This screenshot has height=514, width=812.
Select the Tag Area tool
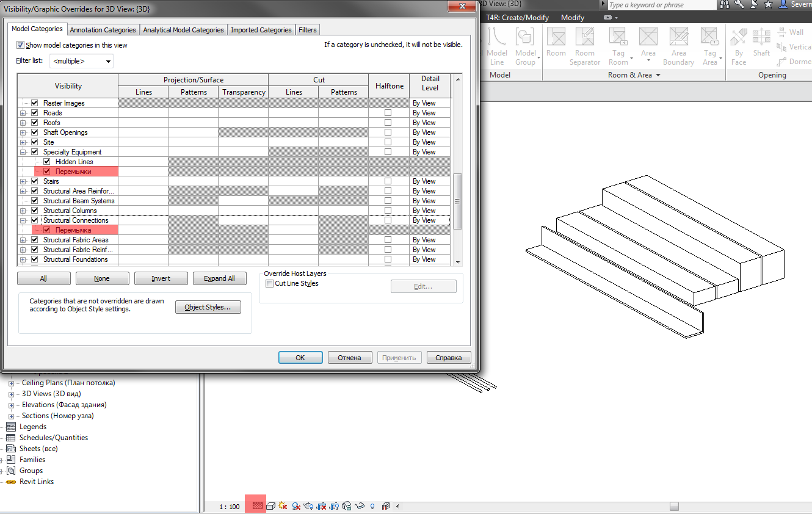(710, 45)
